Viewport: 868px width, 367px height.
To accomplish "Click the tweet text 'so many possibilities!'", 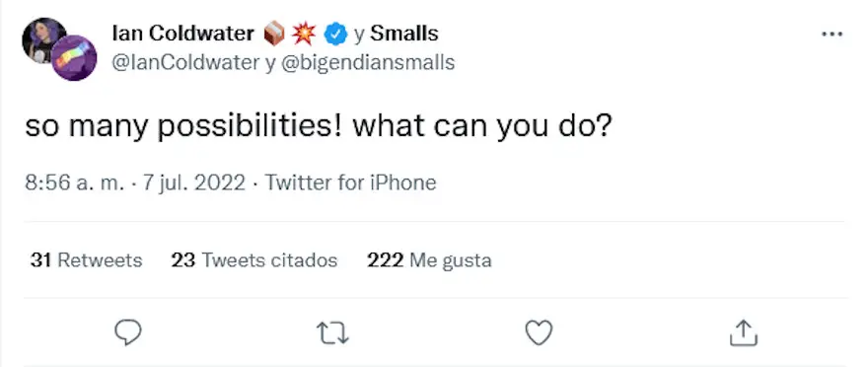I will point(185,126).
